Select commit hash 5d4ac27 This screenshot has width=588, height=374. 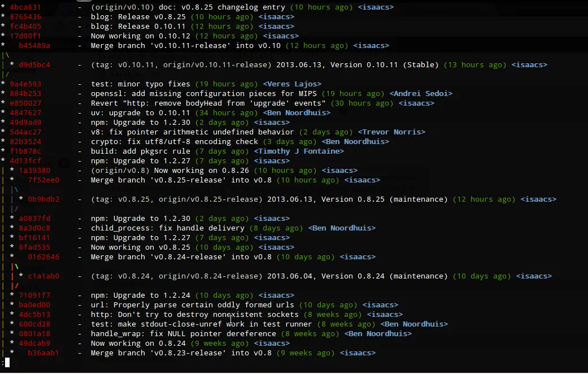coord(25,132)
